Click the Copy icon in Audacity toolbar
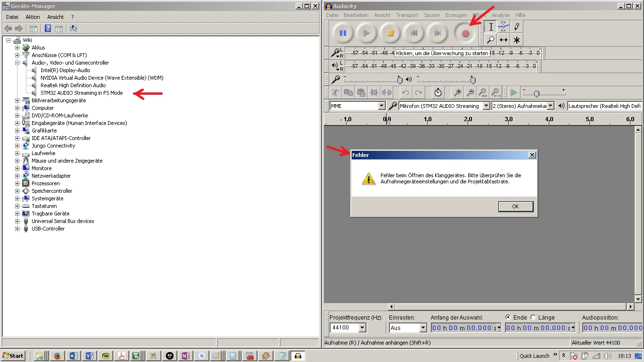Image resolution: width=644 pixels, height=362 pixels. click(x=348, y=92)
